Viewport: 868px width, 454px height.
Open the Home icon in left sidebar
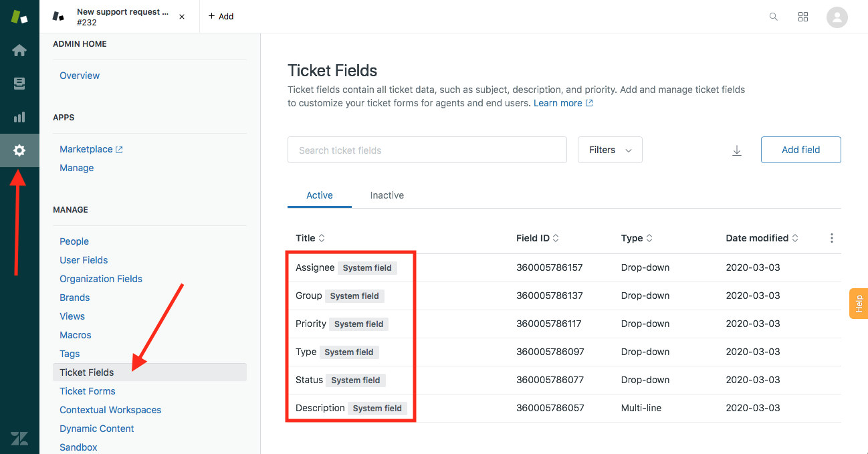click(x=19, y=50)
